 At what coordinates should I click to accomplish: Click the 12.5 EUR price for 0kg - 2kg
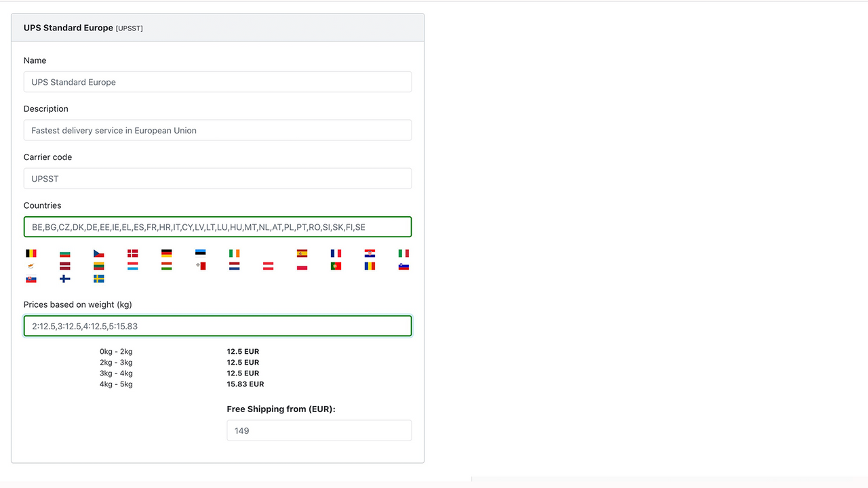tap(243, 352)
